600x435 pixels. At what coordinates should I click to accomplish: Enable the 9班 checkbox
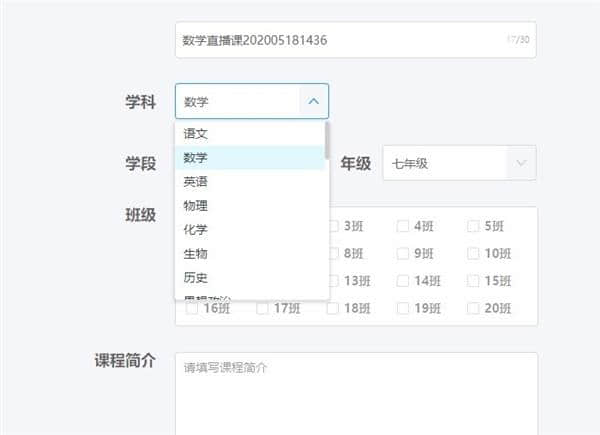coord(403,253)
